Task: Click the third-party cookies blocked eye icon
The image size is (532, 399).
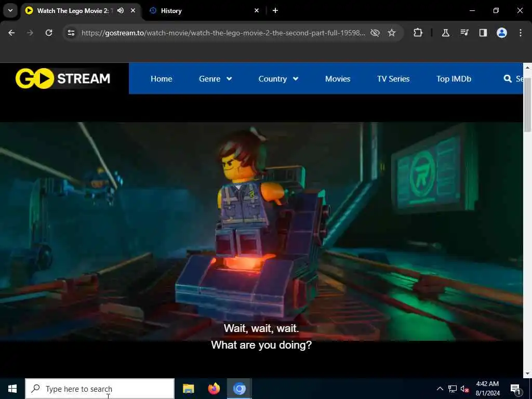Action: tap(375, 33)
